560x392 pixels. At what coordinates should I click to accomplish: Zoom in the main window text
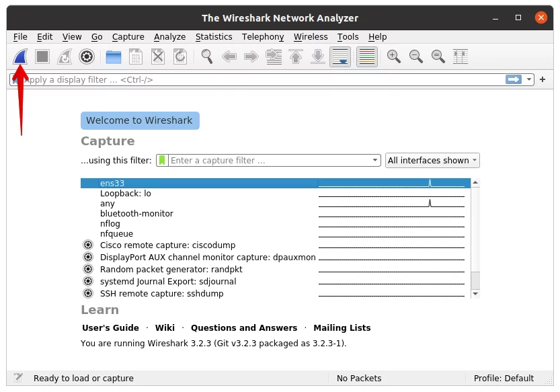pos(393,56)
